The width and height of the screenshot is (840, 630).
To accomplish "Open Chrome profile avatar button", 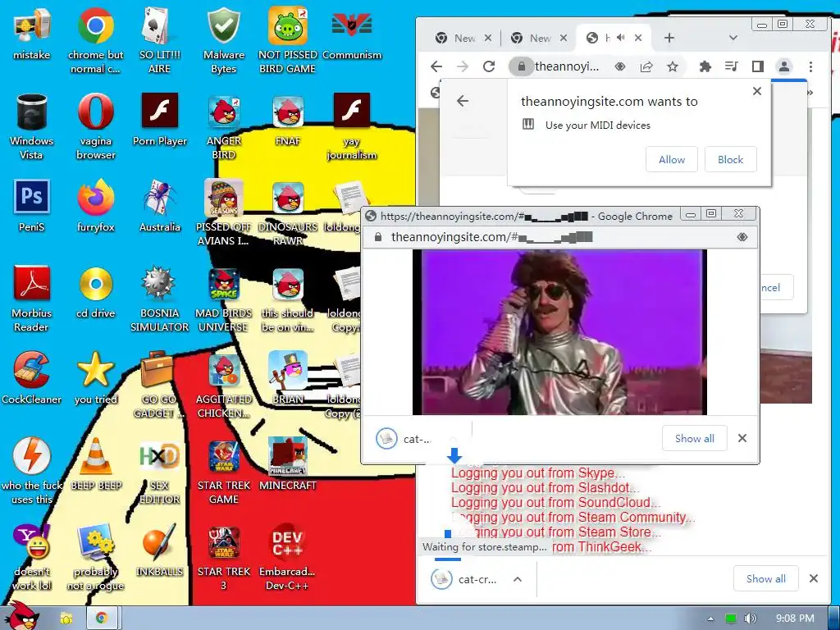I will click(x=783, y=66).
